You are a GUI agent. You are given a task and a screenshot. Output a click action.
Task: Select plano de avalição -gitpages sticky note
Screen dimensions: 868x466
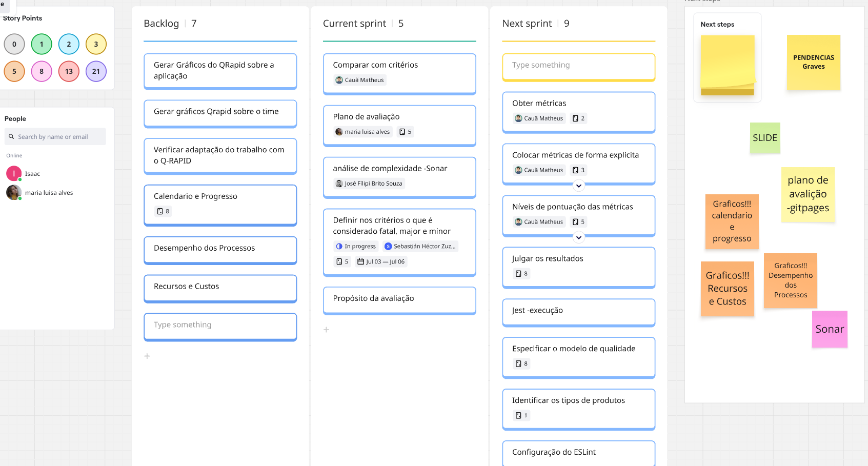coord(808,194)
